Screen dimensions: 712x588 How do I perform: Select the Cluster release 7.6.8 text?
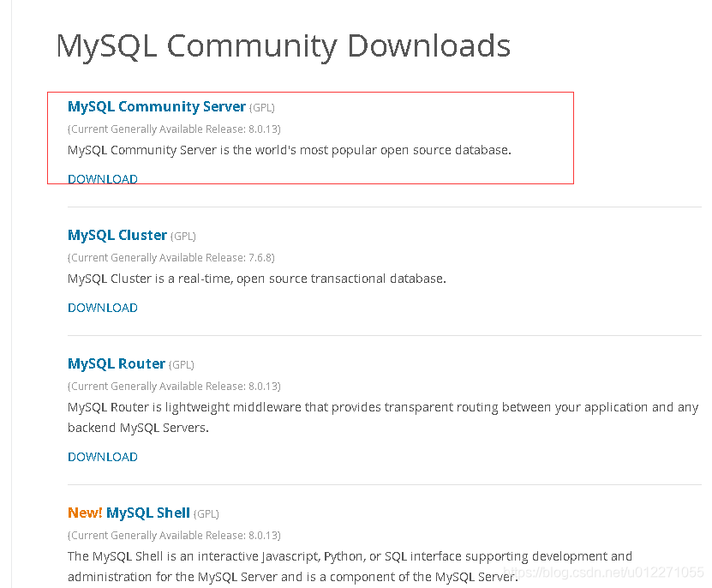click(171, 258)
